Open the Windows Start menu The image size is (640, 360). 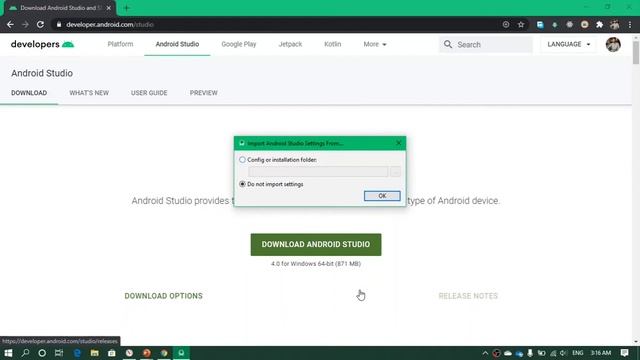point(8,353)
